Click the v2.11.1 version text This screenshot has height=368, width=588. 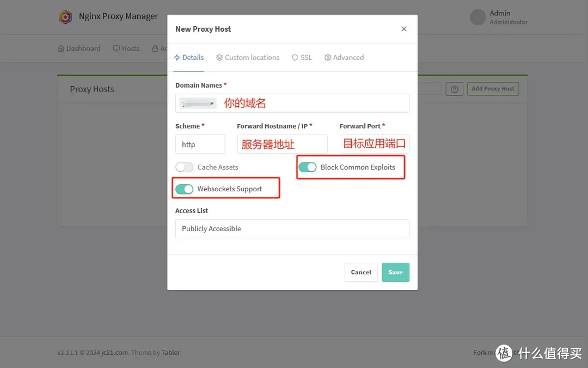pos(68,353)
